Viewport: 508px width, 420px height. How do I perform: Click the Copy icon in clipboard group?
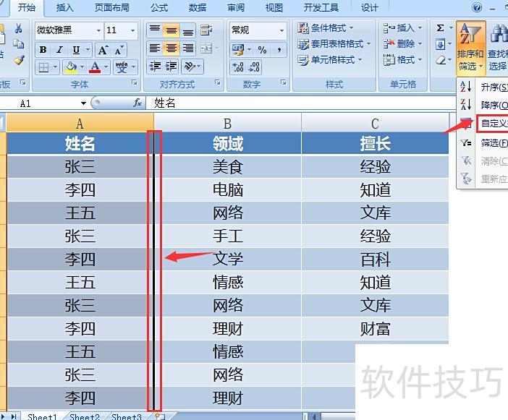tap(18, 43)
